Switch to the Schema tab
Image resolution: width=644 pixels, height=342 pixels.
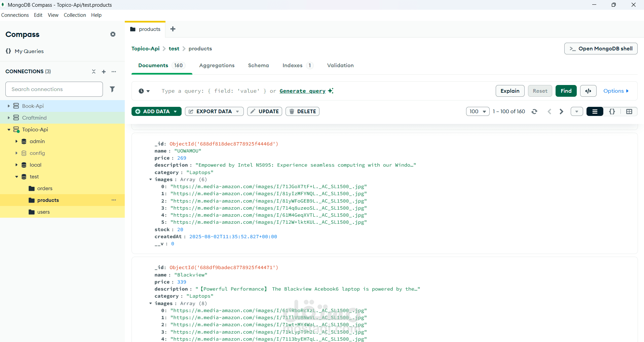(259, 66)
